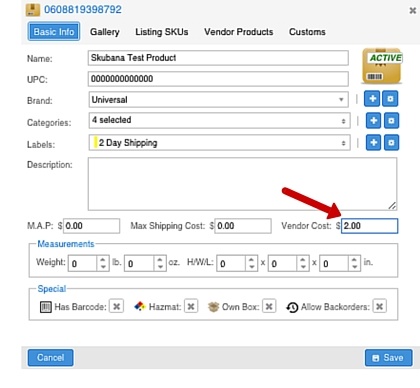Click the SKU number 0608819398792 title

click(83, 9)
